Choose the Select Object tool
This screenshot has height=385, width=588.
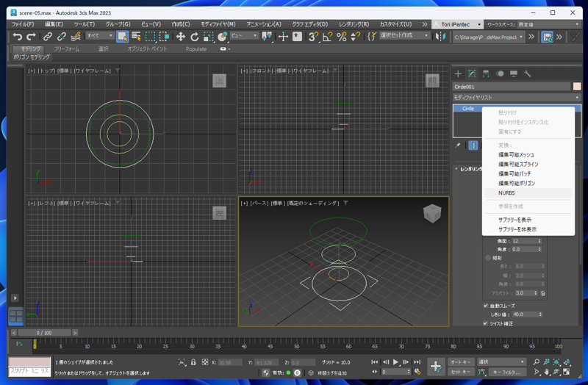point(122,36)
